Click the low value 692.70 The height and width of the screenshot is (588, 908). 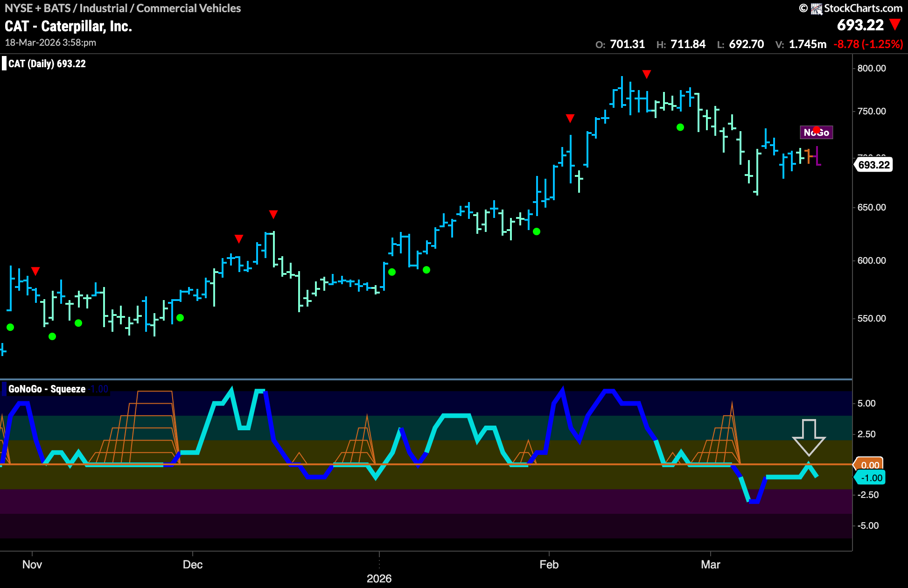pyautogui.click(x=746, y=44)
